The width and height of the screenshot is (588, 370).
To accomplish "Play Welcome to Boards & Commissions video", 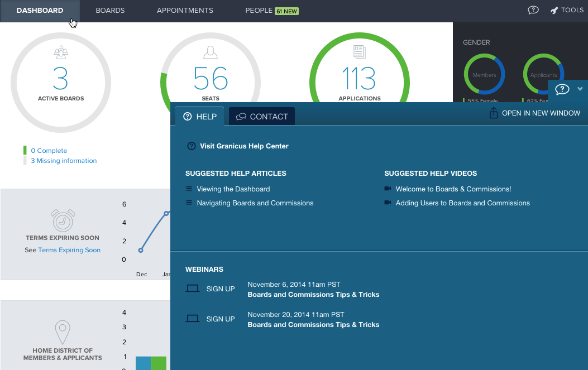I will pyautogui.click(x=453, y=189).
